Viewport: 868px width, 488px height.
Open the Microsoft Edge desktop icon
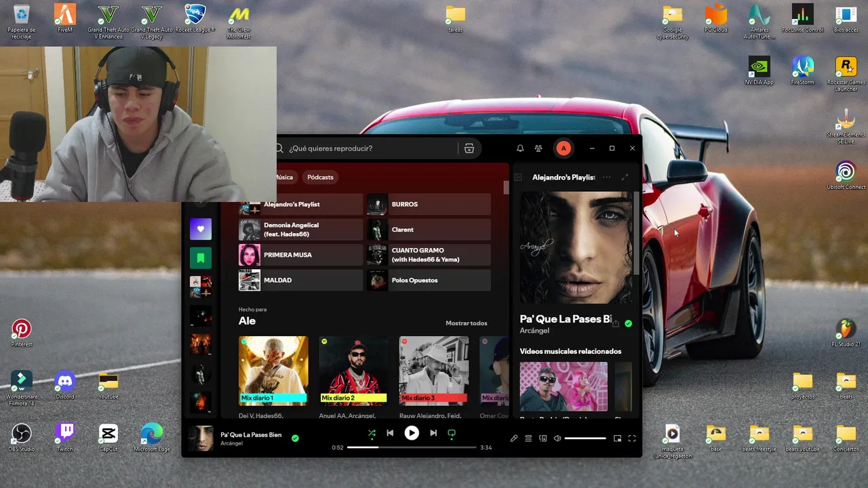[x=152, y=438]
